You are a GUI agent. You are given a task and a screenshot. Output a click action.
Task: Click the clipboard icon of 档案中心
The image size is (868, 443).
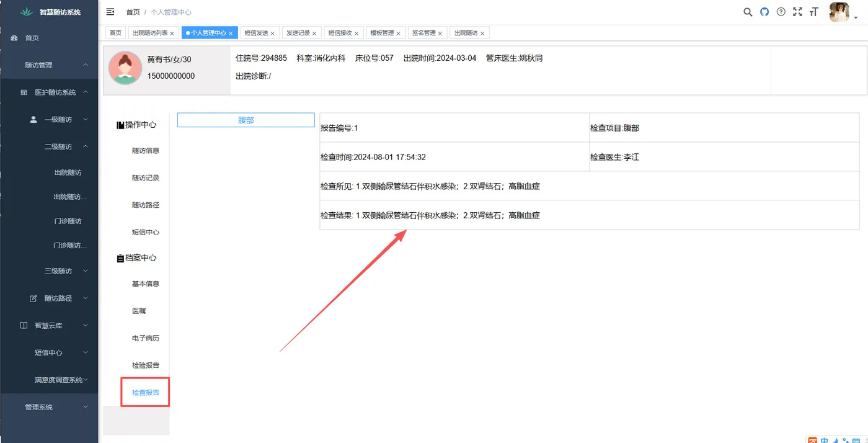click(x=120, y=258)
